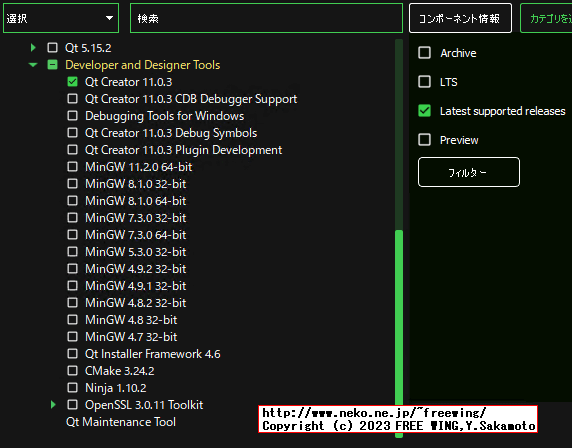Check Qt Creator 11.0.3 Plugin Development box
Screen dimensions: 572x448
point(73,150)
